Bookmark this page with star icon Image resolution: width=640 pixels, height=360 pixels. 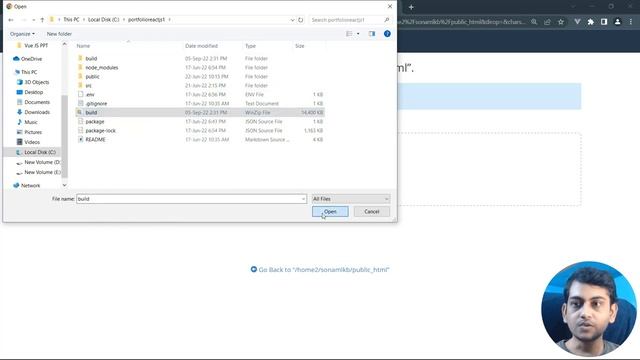pyautogui.click(x=561, y=22)
